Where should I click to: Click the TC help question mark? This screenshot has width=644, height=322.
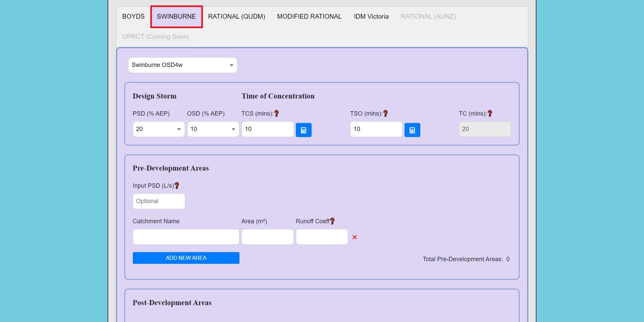[x=490, y=114]
